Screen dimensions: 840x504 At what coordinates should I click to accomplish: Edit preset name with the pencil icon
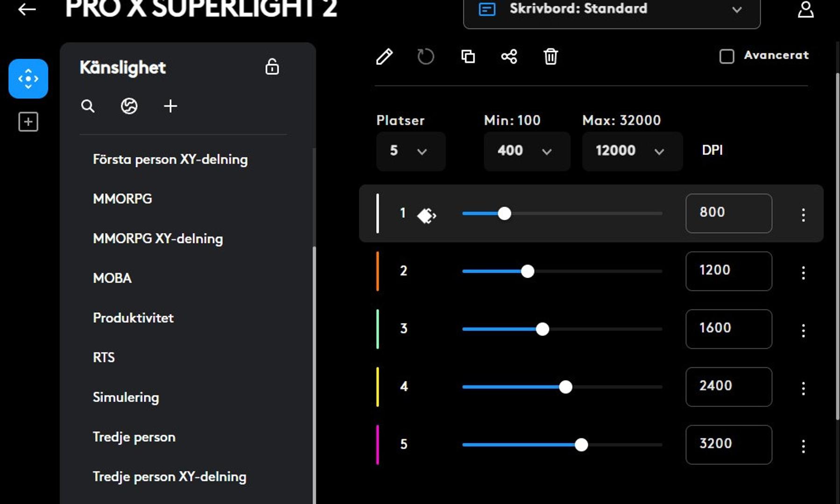tap(384, 56)
